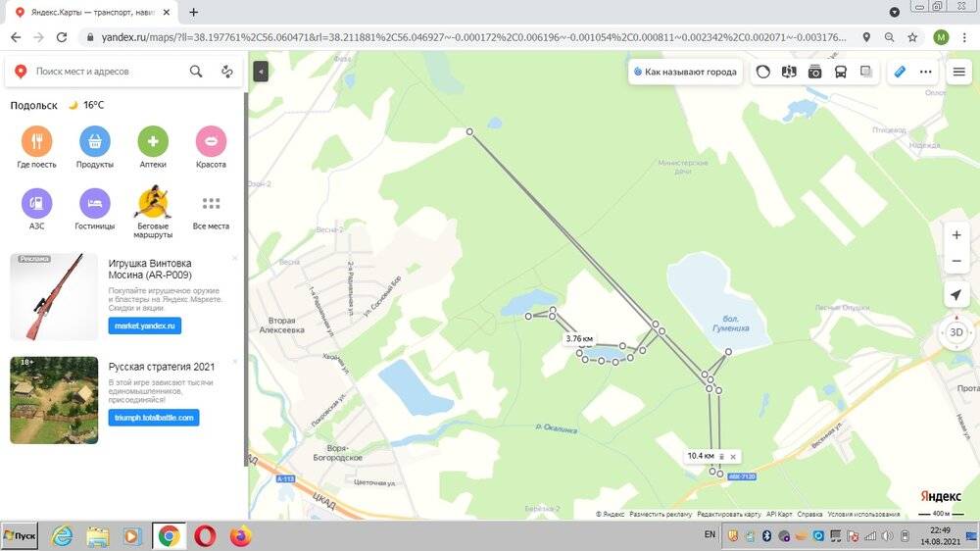Toggle the 3D map tilt view
This screenshot has height=551, width=980.
(x=956, y=332)
